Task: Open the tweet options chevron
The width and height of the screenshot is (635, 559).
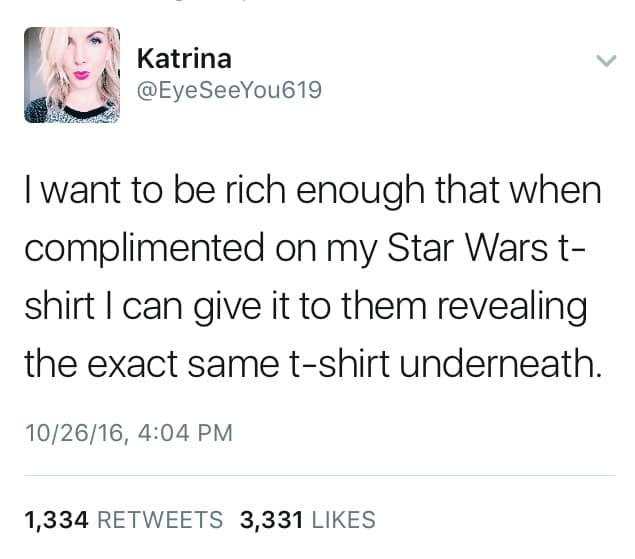Action: point(606,61)
